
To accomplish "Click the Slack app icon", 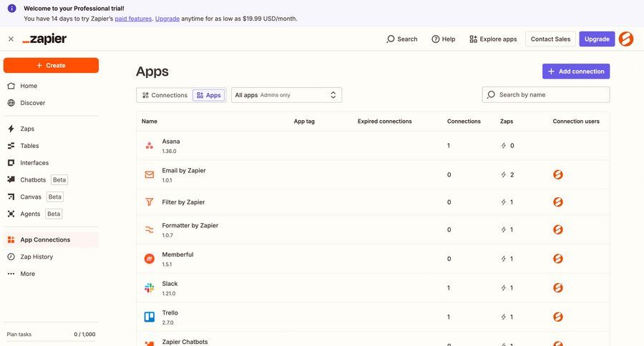I will 149,287.
